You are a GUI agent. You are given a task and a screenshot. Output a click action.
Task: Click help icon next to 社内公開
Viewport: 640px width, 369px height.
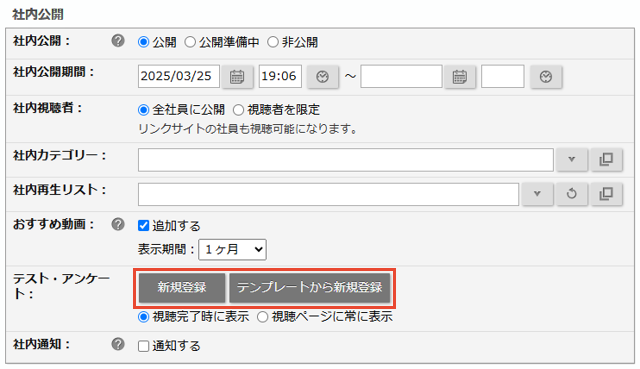[x=118, y=41]
